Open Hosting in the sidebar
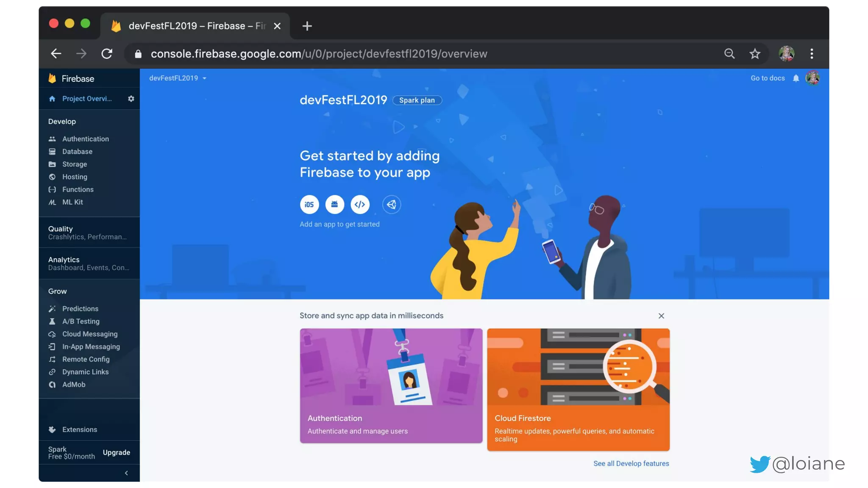The image size is (868, 488). (x=75, y=177)
